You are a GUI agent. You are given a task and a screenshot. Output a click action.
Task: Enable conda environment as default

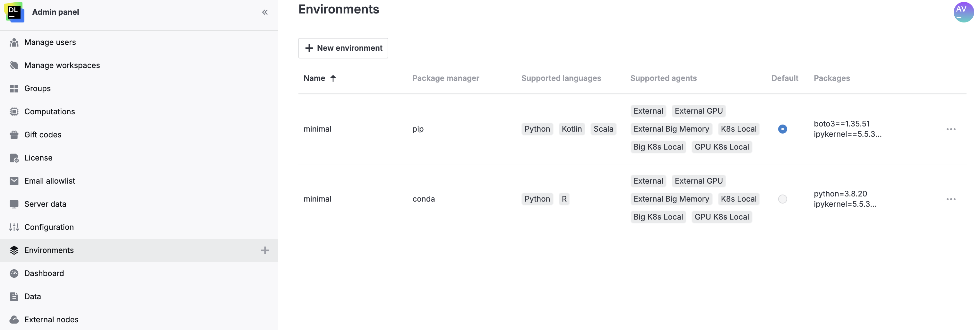click(x=782, y=199)
